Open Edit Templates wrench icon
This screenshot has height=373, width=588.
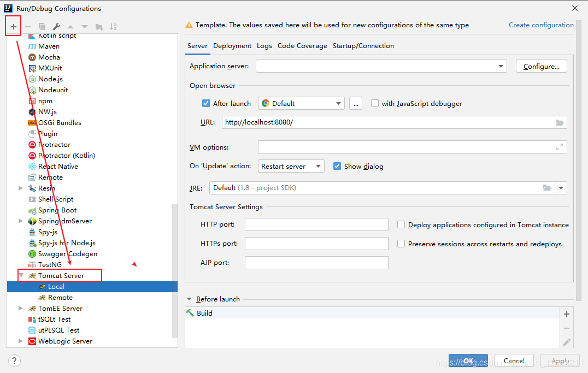[x=56, y=27]
